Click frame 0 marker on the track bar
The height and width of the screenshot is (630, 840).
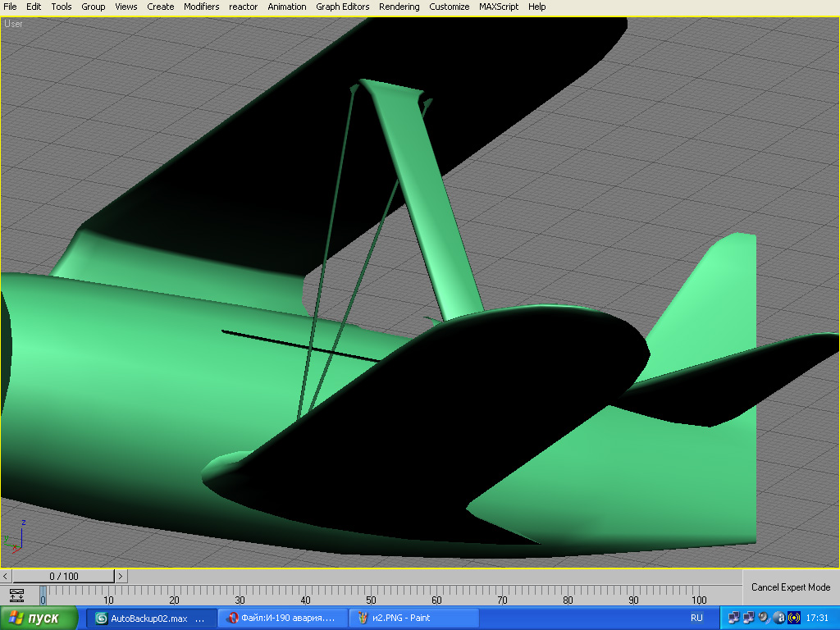point(43,596)
